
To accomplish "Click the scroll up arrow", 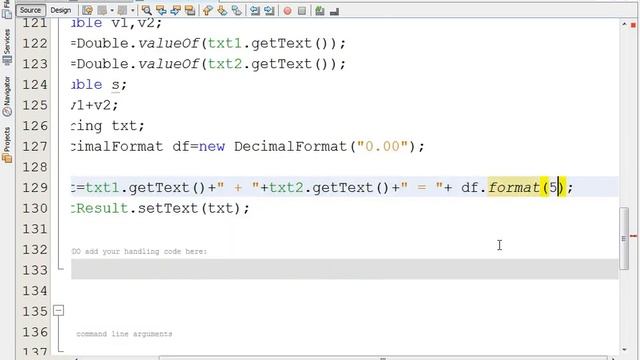I will (x=624, y=24).
